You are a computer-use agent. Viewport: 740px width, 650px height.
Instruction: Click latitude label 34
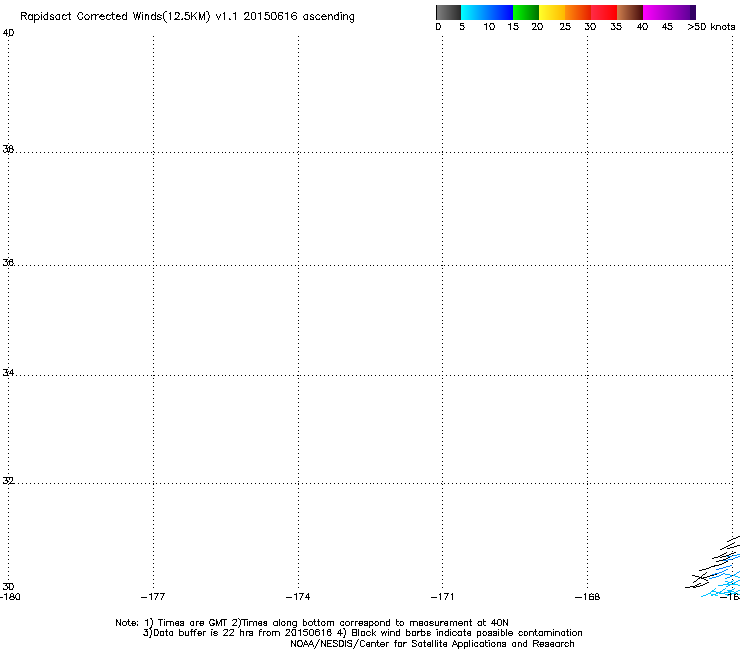pos(8,373)
